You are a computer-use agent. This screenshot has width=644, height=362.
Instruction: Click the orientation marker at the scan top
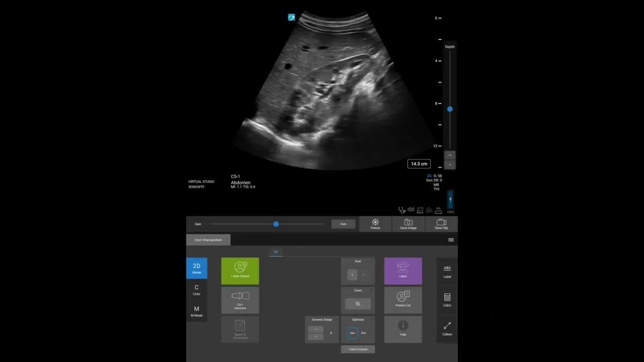[291, 17]
